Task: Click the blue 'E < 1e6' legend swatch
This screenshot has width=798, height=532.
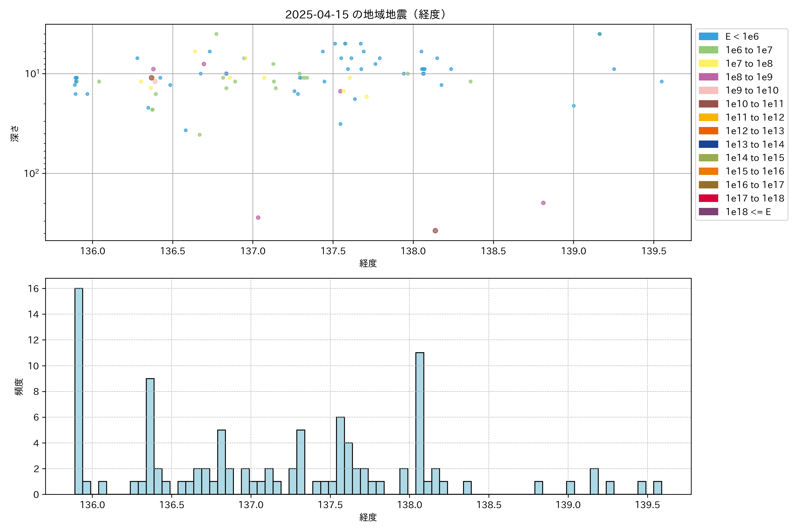Action: pos(708,37)
